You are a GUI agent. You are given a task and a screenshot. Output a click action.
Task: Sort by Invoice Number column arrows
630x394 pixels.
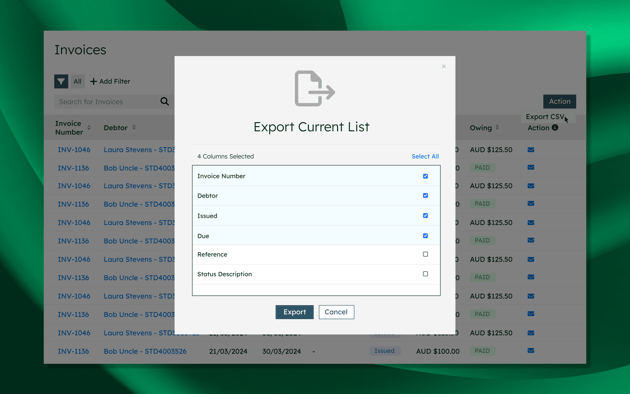89,127
